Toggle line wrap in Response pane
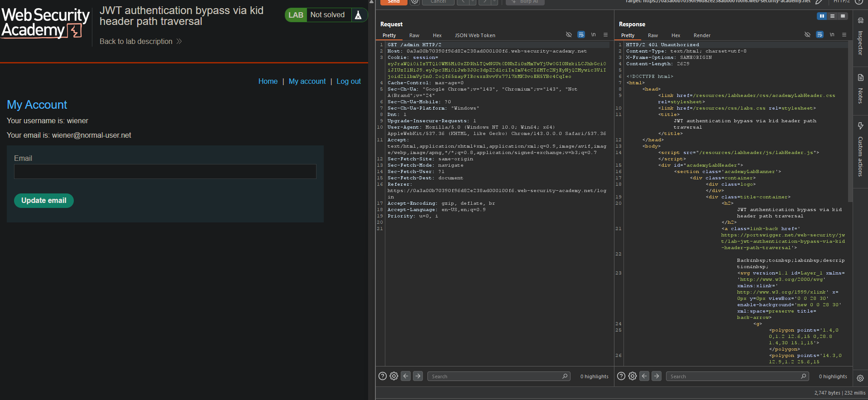Viewport: 868px width, 400px height. (820, 34)
